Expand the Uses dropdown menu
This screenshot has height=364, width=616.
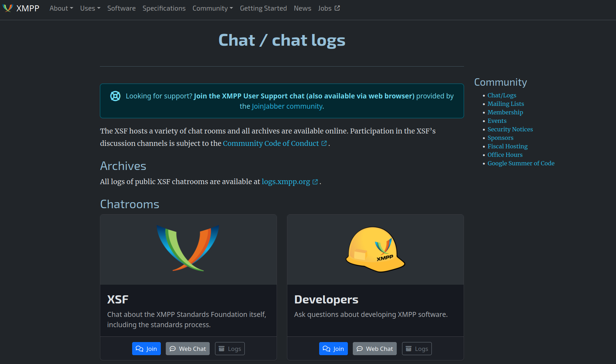point(90,8)
